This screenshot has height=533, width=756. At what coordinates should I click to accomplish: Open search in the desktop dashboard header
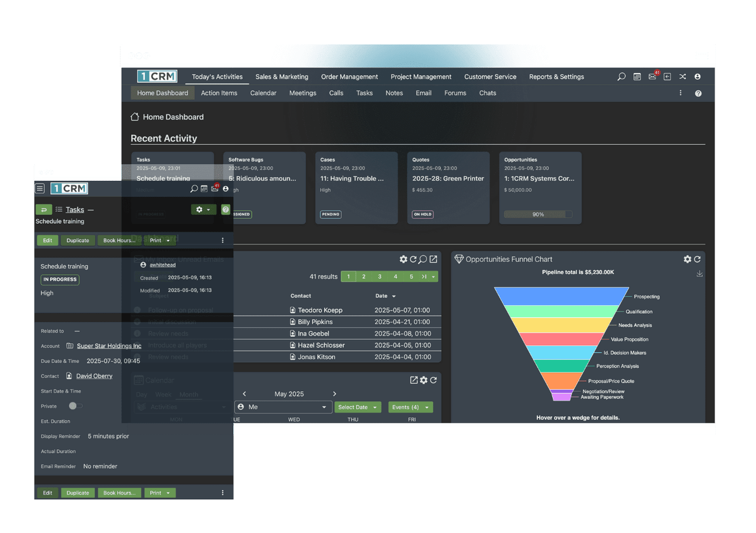pos(621,77)
